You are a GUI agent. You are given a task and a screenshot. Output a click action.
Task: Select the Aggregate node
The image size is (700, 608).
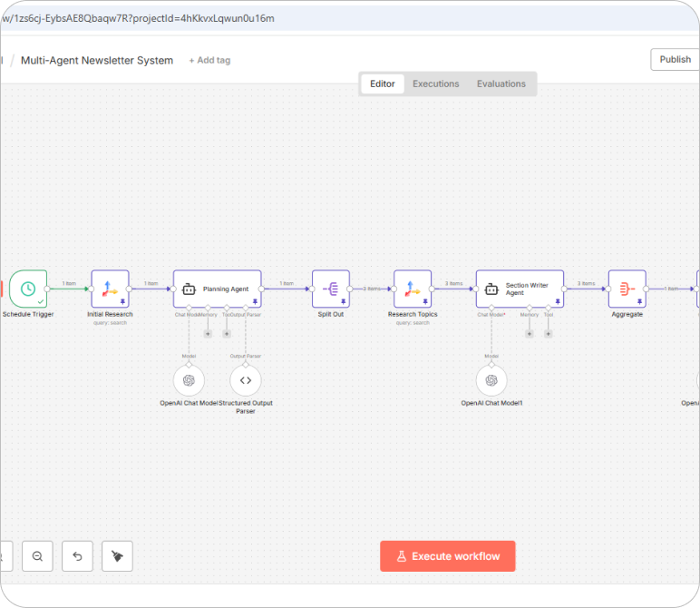627,289
